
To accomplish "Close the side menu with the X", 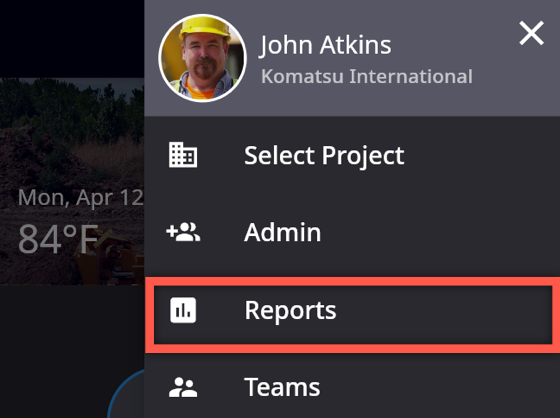I will (531, 33).
